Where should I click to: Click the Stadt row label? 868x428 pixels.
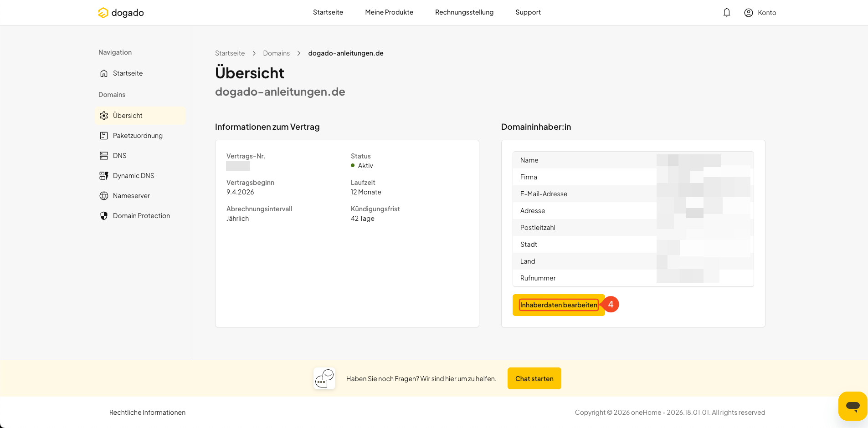coord(529,245)
